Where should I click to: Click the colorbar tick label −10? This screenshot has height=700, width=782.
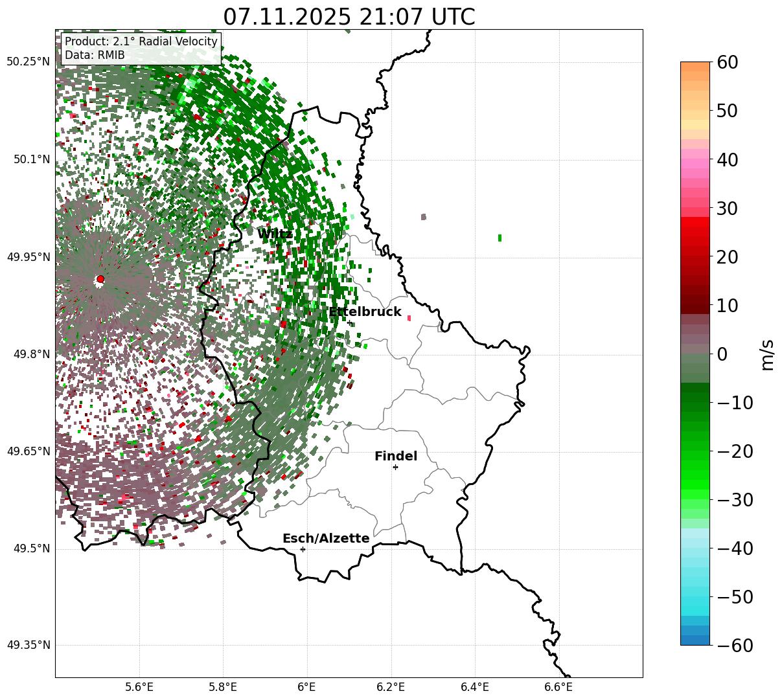click(x=735, y=403)
